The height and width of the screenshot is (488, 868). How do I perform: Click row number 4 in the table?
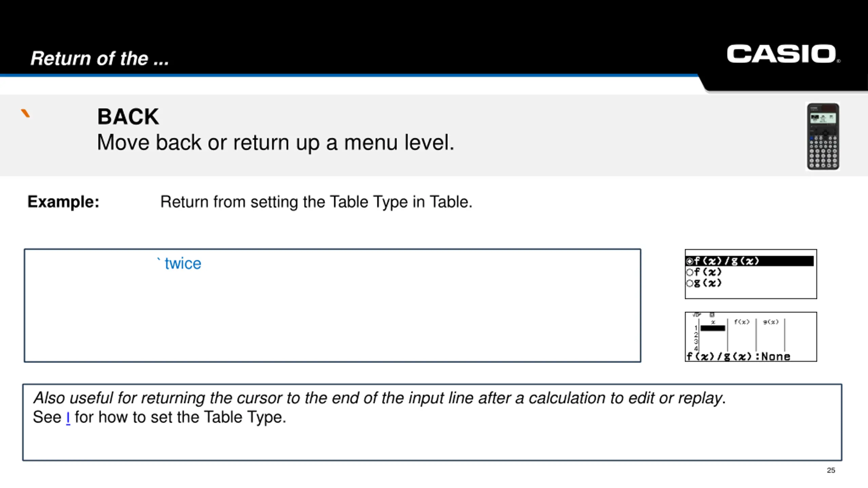pos(696,348)
